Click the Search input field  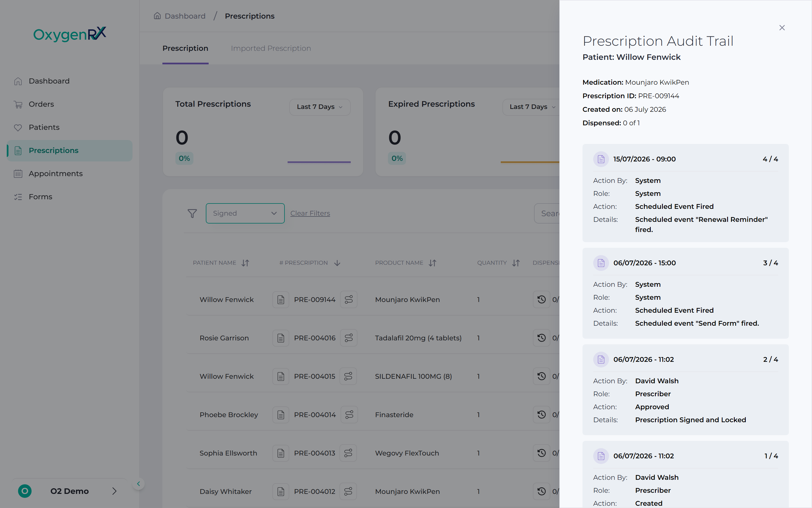pos(547,213)
